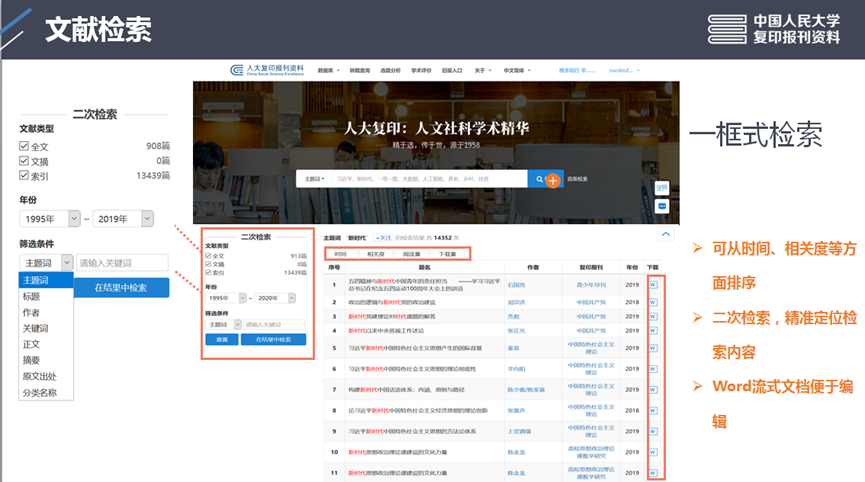Select 标题 in the filter dropdown list
Viewport: 865px width, 482px height.
(46, 296)
